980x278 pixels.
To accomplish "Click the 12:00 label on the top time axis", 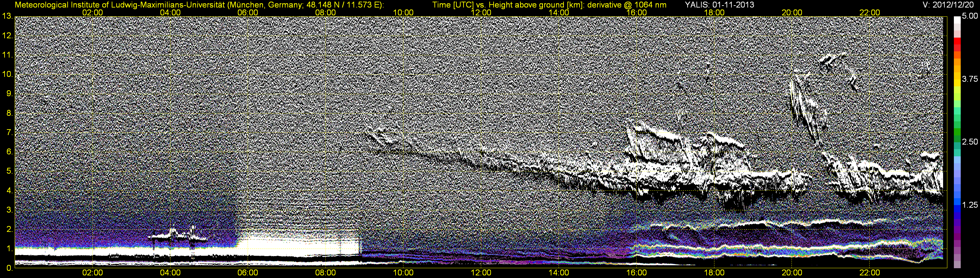I will [481, 12].
